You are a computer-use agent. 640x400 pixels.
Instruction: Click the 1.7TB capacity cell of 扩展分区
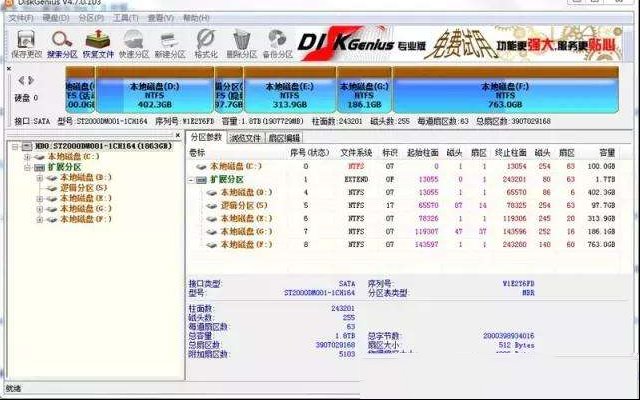[x=604, y=179]
